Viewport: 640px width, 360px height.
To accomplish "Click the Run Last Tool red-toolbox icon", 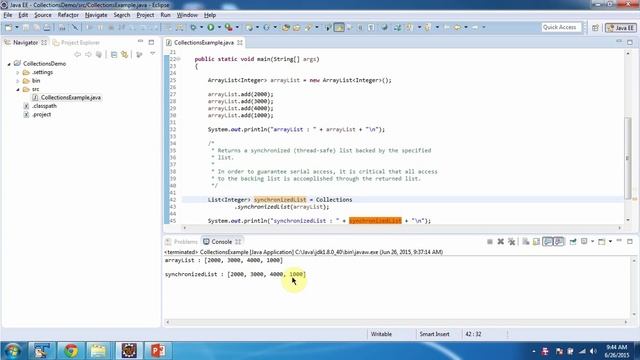I will (x=229, y=27).
